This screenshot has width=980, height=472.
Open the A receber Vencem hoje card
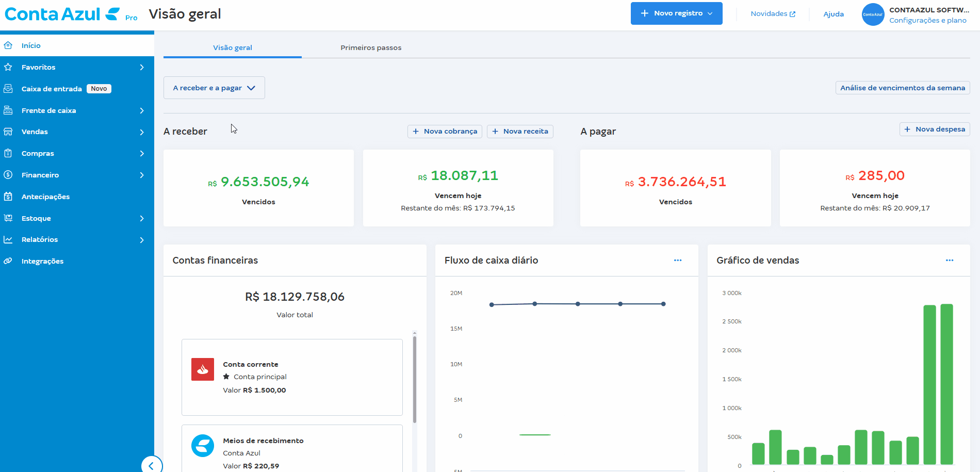(x=458, y=188)
